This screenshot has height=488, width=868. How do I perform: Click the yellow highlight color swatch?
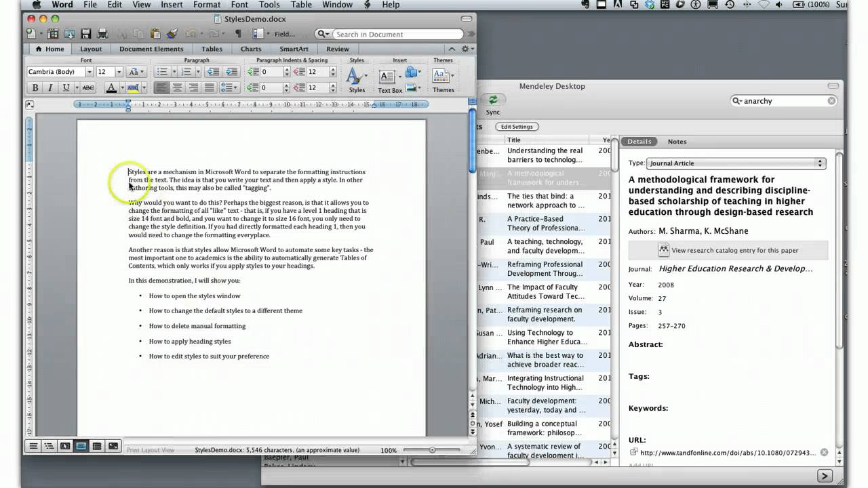click(133, 87)
